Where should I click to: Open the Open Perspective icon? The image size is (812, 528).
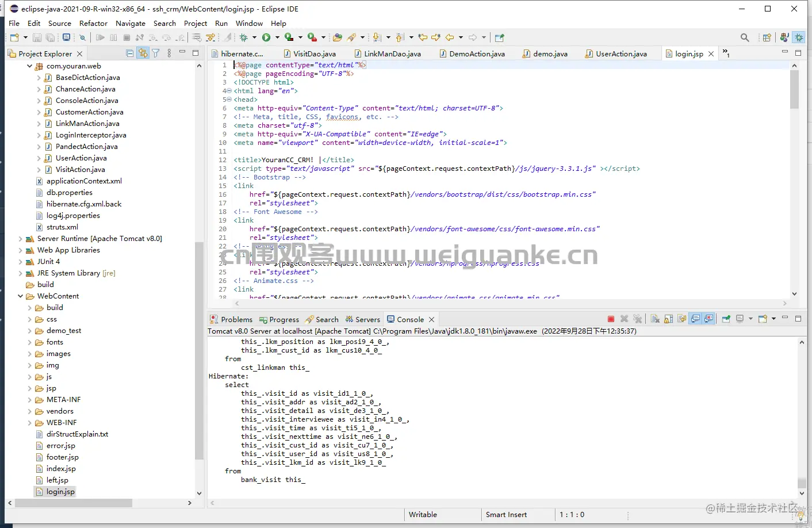pyautogui.click(x=767, y=37)
